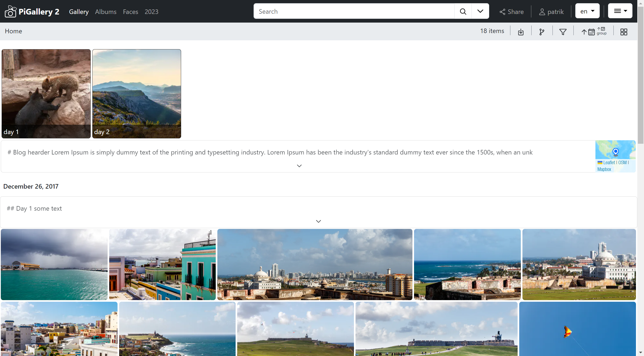This screenshot has height=356, width=644.
Task: Click ascending date sort icon
Action: 588,32
